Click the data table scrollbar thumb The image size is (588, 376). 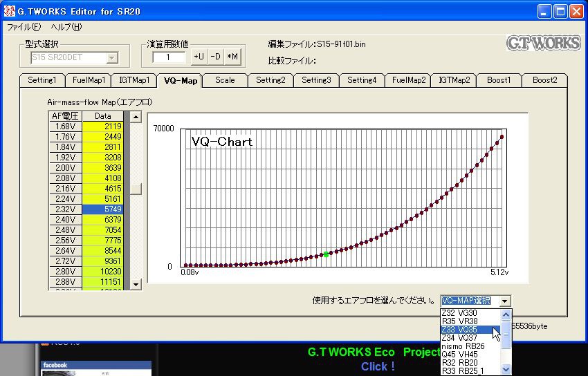pos(136,189)
